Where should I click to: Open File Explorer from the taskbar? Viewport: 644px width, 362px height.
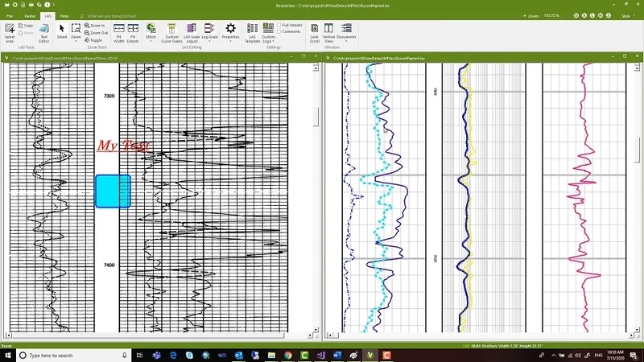[x=271, y=356]
